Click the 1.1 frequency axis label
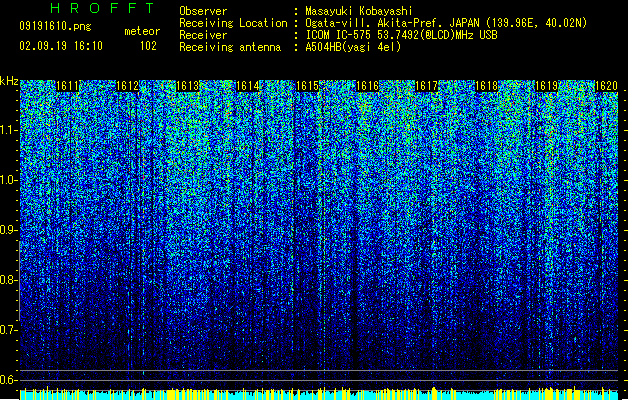The image size is (629, 400). [9, 130]
